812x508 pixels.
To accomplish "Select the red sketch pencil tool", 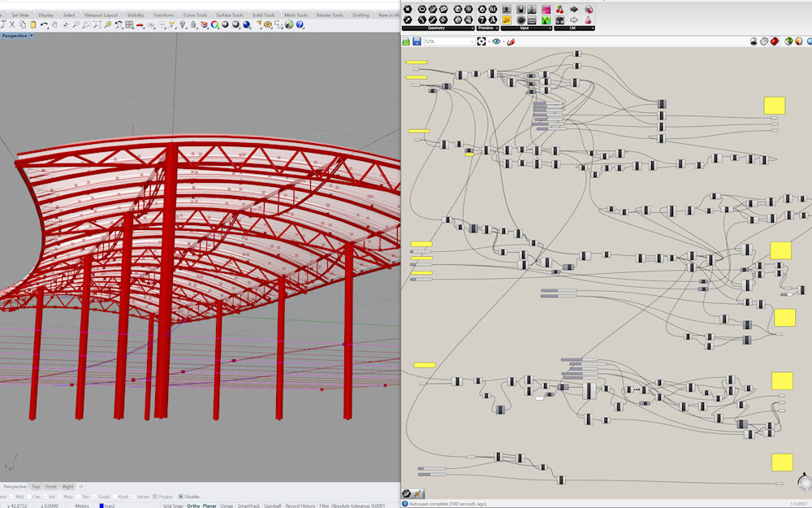I will coord(510,41).
